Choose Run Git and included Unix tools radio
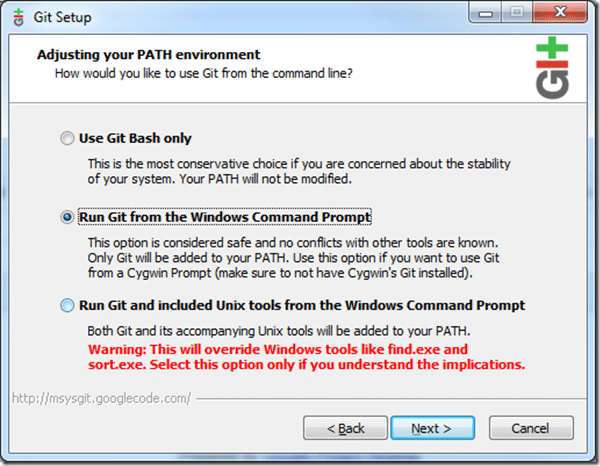Viewport: 600px width, 466px height. click(x=67, y=305)
